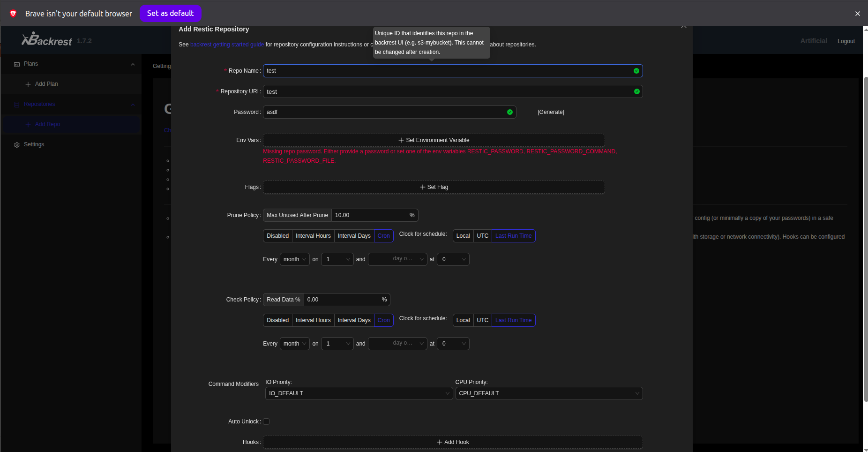Choose Last Run Time for prune schedule
The height and width of the screenshot is (452, 868).
(x=514, y=236)
